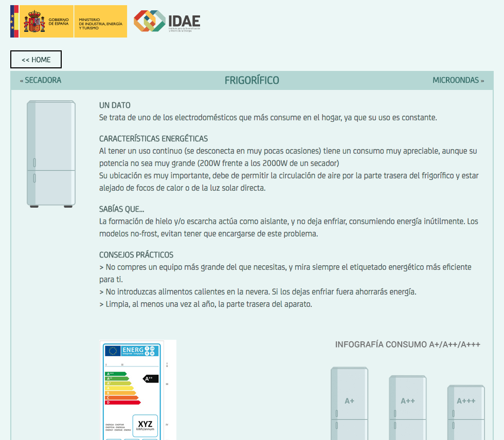Click the EU flag on energy label
The image size is (504, 440).
click(113, 351)
